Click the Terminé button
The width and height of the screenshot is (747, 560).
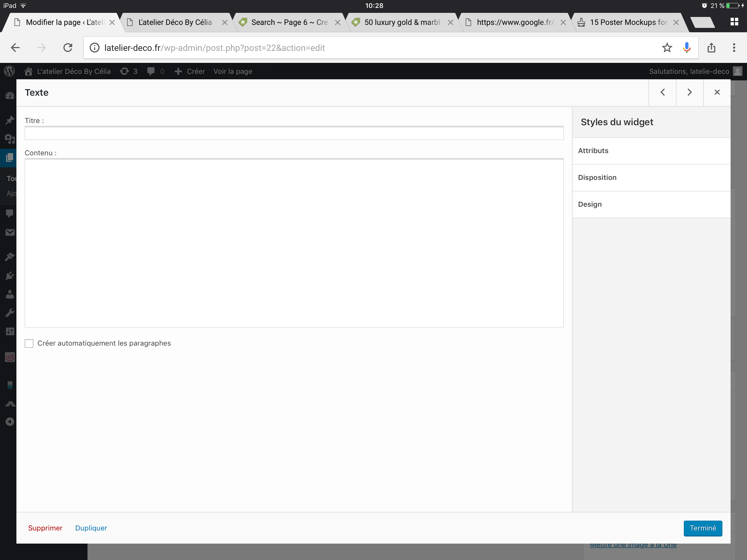(x=703, y=528)
